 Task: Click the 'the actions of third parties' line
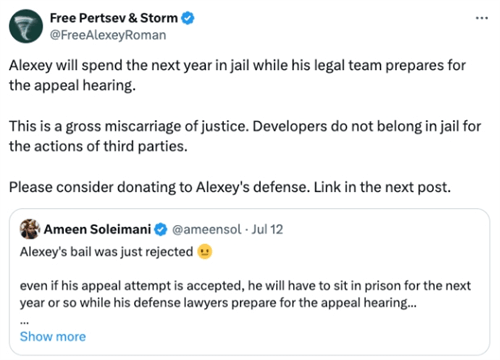(98, 146)
